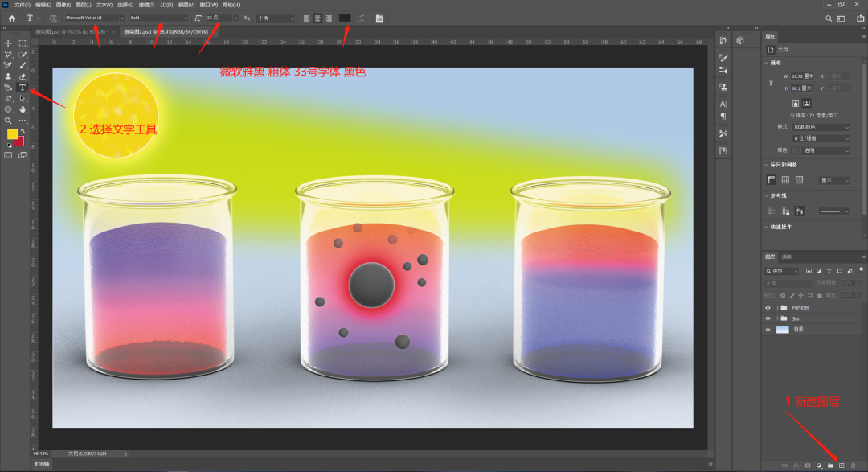
Task: Click the add layer style fx icon
Action: (796, 466)
